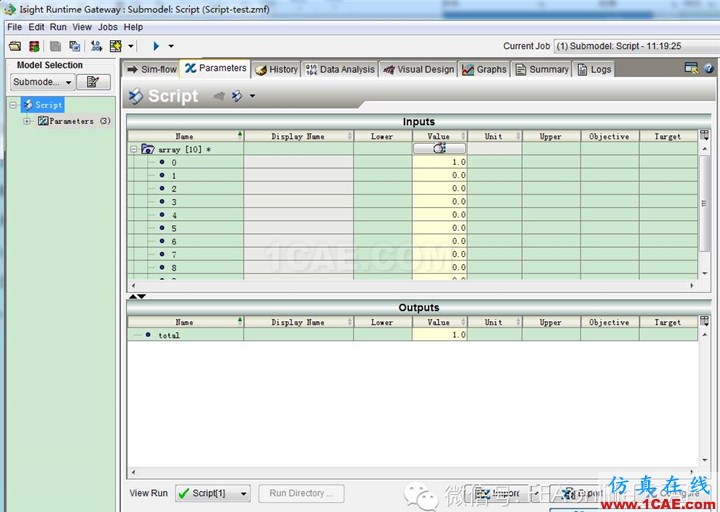Select array element 0 row

click(x=412, y=162)
